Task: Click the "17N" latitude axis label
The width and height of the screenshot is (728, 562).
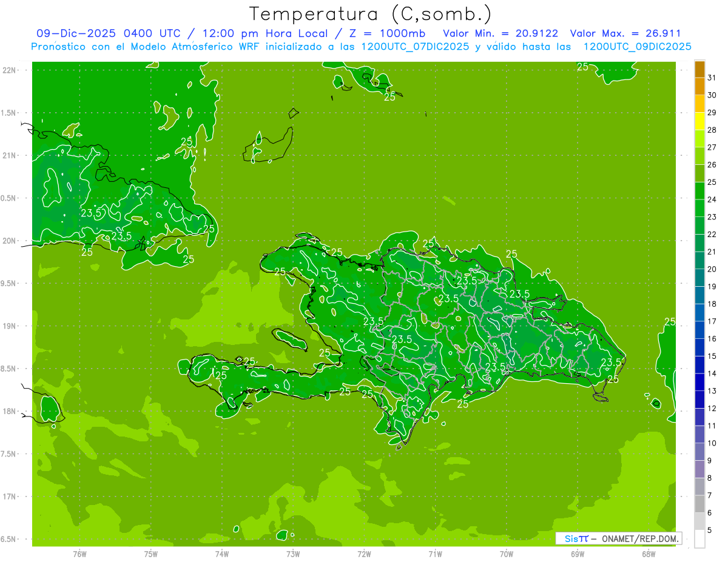Action: pyautogui.click(x=9, y=497)
